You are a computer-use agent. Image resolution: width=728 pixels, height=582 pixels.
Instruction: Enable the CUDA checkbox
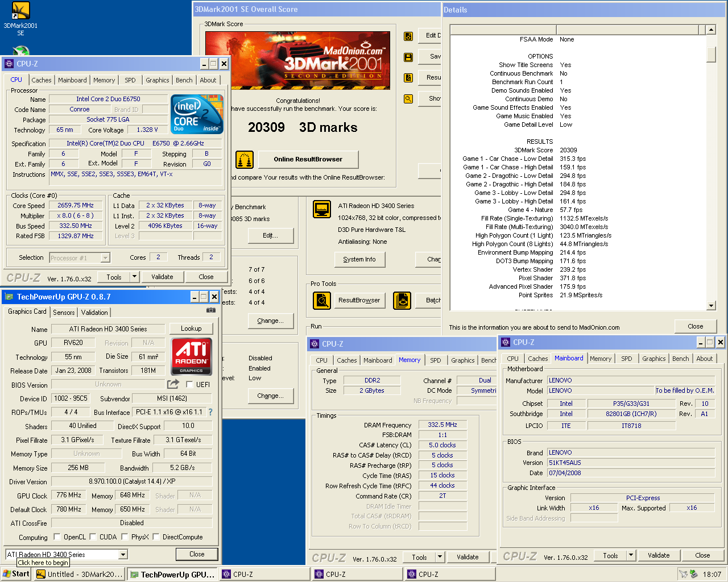click(93, 537)
